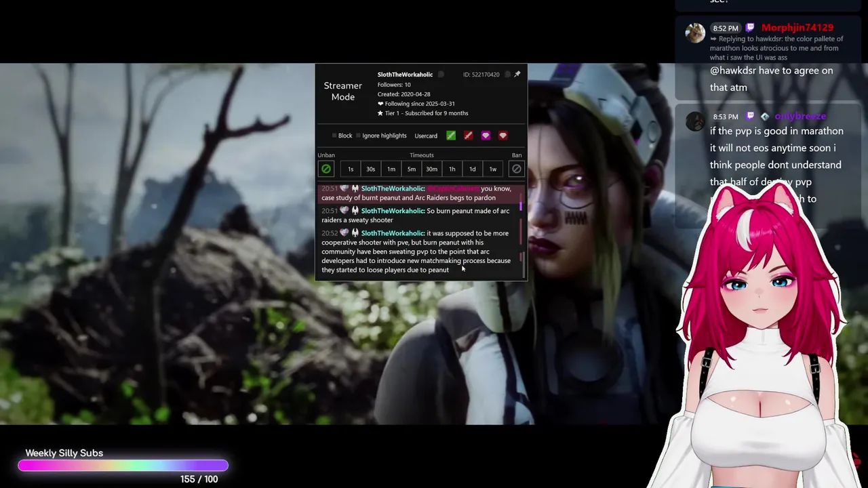The width and height of the screenshot is (868, 488).
Task: Apply a 30m timeout
Action: pyautogui.click(x=432, y=169)
